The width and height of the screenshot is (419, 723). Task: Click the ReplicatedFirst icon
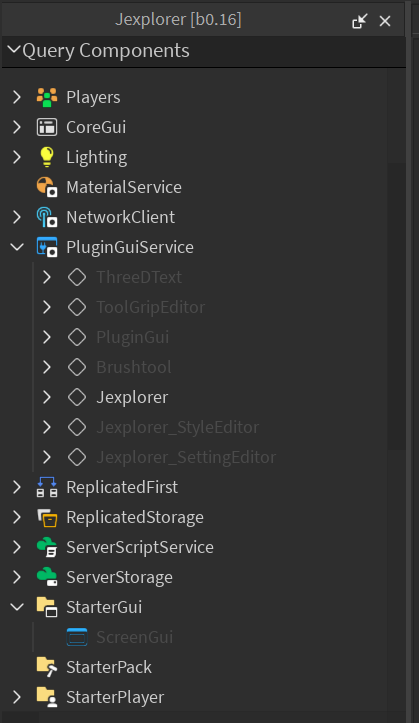click(47, 487)
